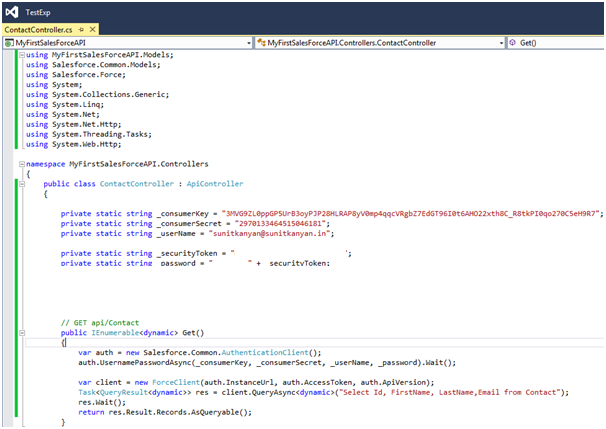Click the 'return res.Result.Records.AsQueryable();' line
Viewport: 606px width, 429px height.
coord(165,412)
